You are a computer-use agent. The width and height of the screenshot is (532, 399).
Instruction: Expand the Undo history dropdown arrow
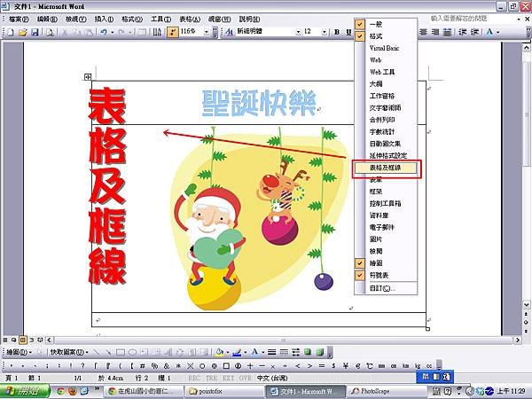point(113,33)
